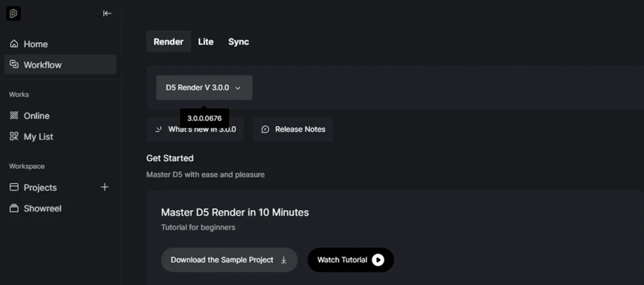This screenshot has height=285, width=644.
Task: Click the Online works stripe icon
Action: [14, 115]
